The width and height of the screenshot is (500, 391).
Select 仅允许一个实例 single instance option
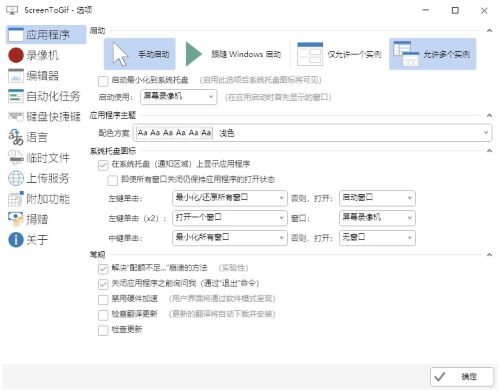pyautogui.click(x=339, y=54)
